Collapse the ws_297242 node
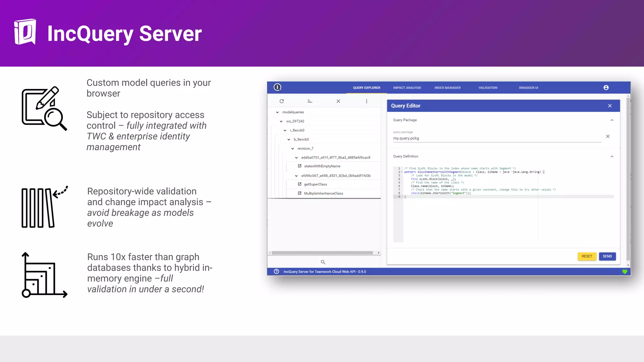Screen dimensions: 644x362 coord(281,121)
